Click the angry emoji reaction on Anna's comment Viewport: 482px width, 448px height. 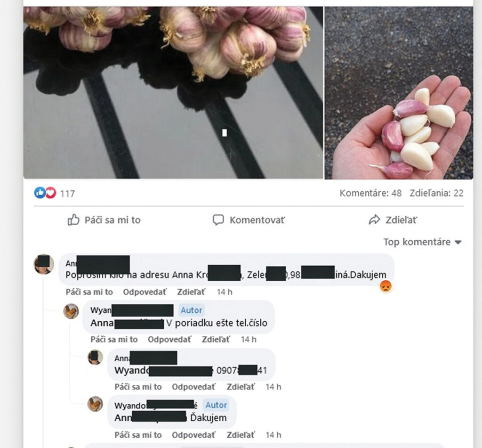[386, 286]
